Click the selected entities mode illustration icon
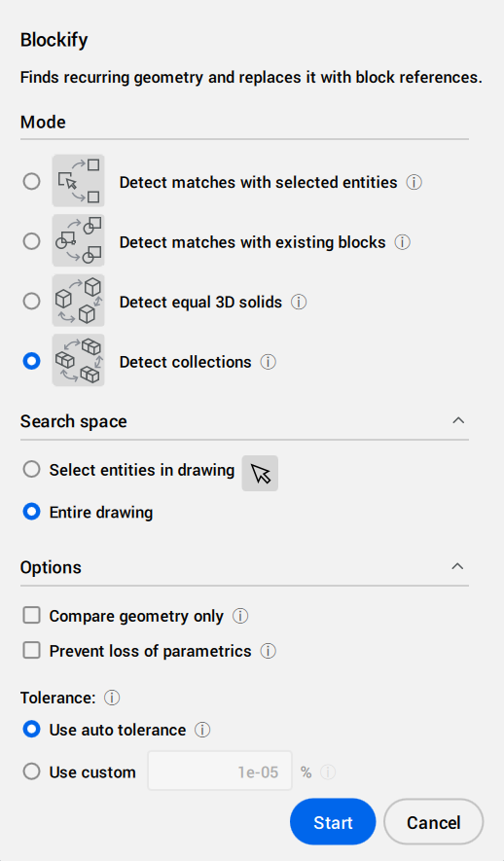 pos(79,181)
